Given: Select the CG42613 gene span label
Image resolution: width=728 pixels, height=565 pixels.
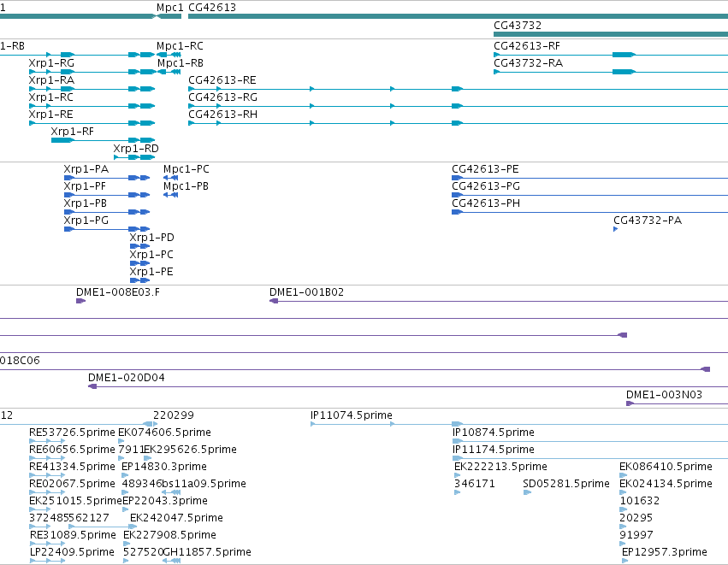Looking at the screenshot, I should pos(212,8).
